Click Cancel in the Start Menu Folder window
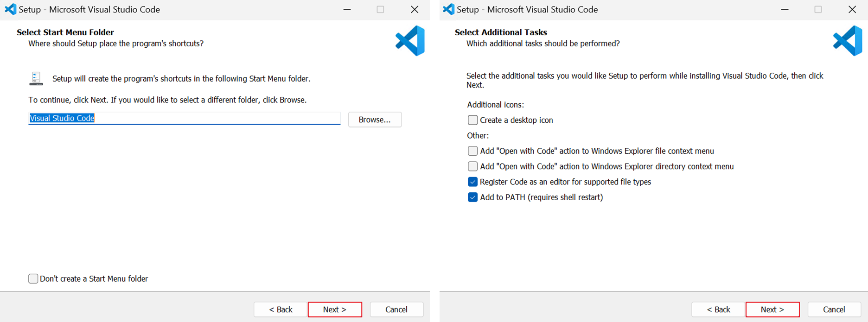The image size is (868, 322). pyautogui.click(x=396, y=309)
